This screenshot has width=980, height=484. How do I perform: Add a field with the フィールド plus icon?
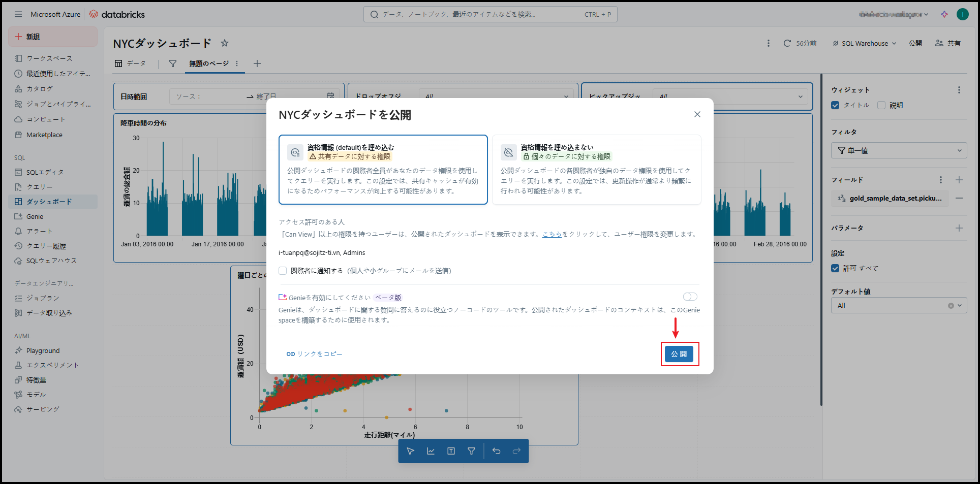[959, 180]
